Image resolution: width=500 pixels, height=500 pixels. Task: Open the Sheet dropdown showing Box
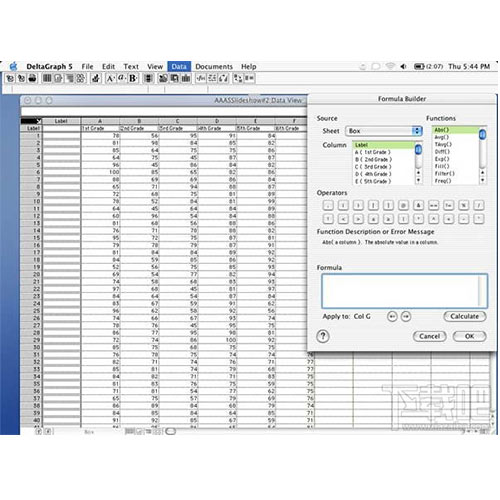384,131
